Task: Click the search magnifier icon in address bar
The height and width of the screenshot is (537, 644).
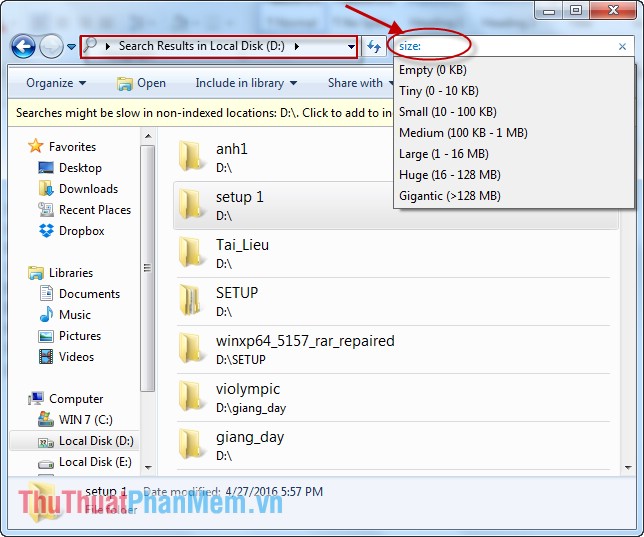Action: (90, 45)
